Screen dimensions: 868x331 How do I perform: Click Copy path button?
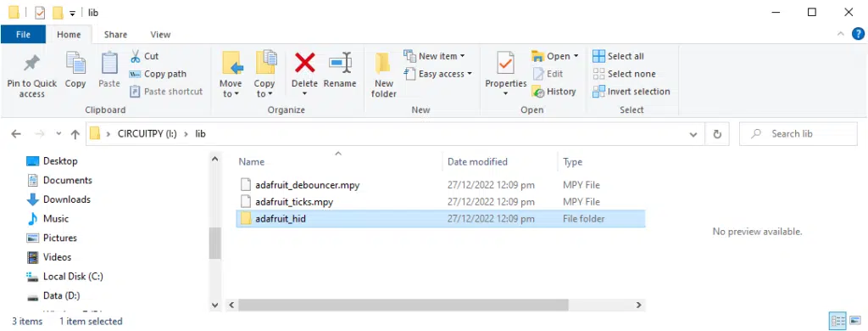(158, 74)
